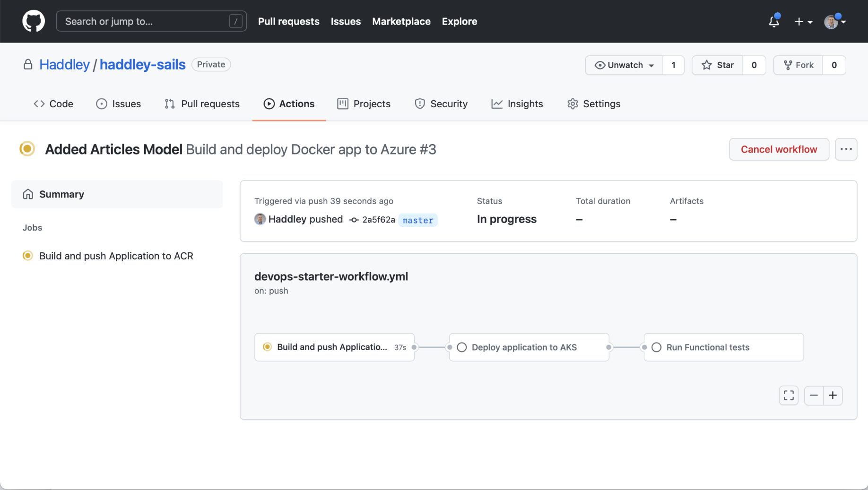Expand the Unwatch dropdown

coord(624,65)
